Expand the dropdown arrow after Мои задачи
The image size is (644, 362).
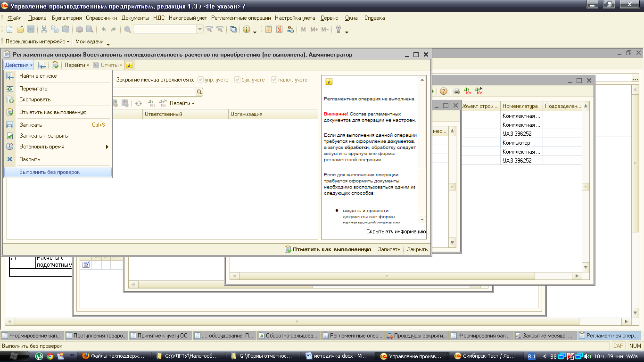coord(108,44)
